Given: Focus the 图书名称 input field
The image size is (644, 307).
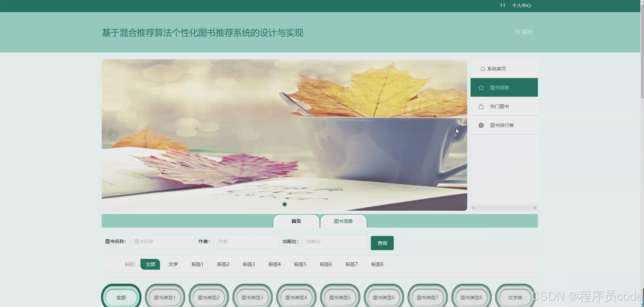Looking at the screenshot, I should click(163, 241).
